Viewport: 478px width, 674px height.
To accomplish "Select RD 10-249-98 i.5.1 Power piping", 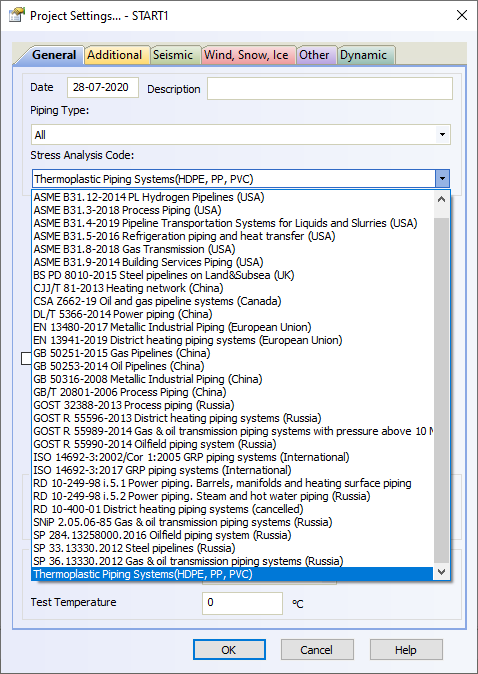I will (x=232, y=483).
